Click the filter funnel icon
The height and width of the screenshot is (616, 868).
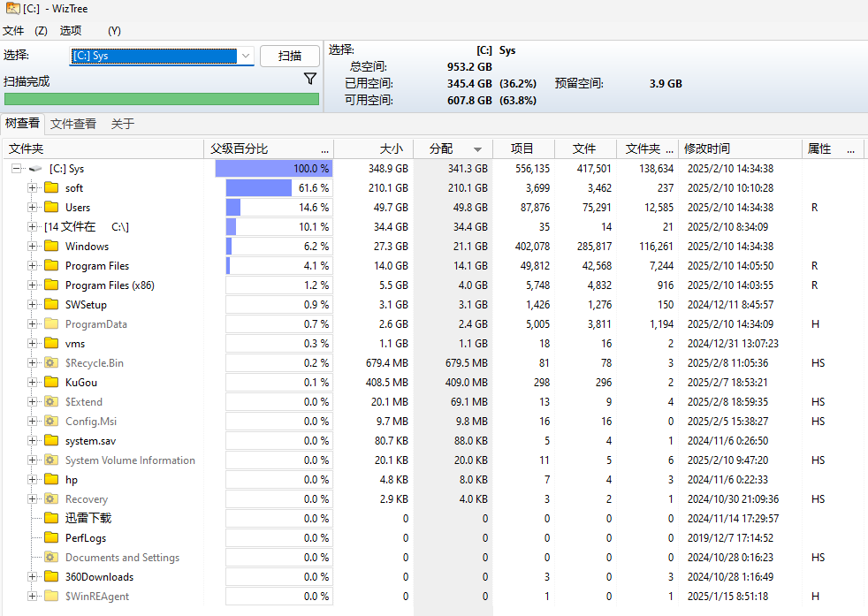(x=310, y=80)
